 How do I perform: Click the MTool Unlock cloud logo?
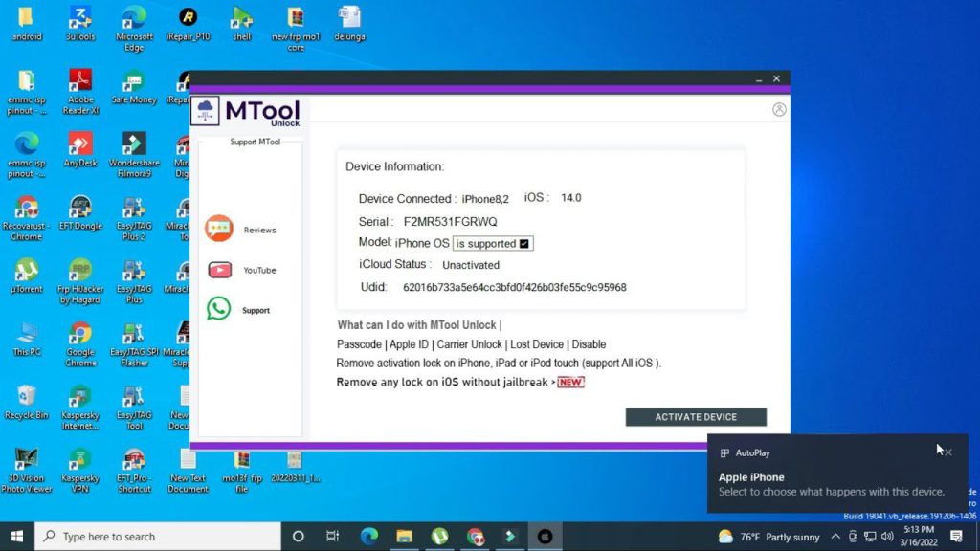coord(206,111)
